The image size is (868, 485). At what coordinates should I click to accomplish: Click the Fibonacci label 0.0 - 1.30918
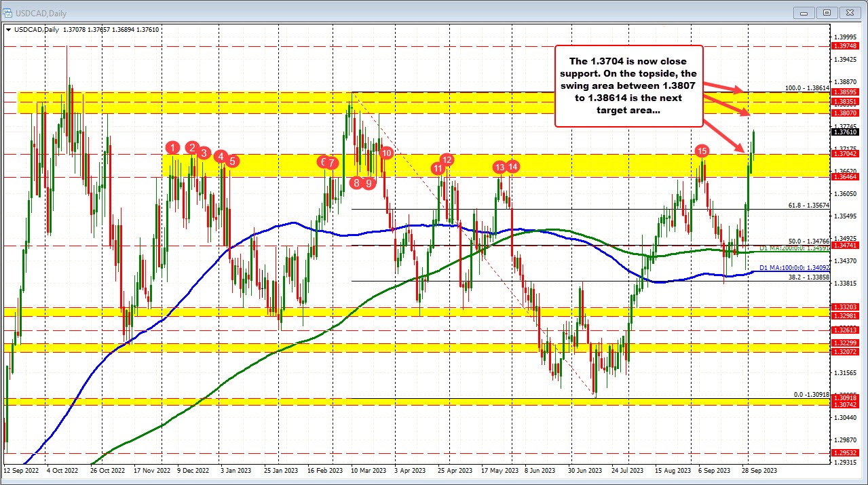pyautogui.click(x=811, y=394)
